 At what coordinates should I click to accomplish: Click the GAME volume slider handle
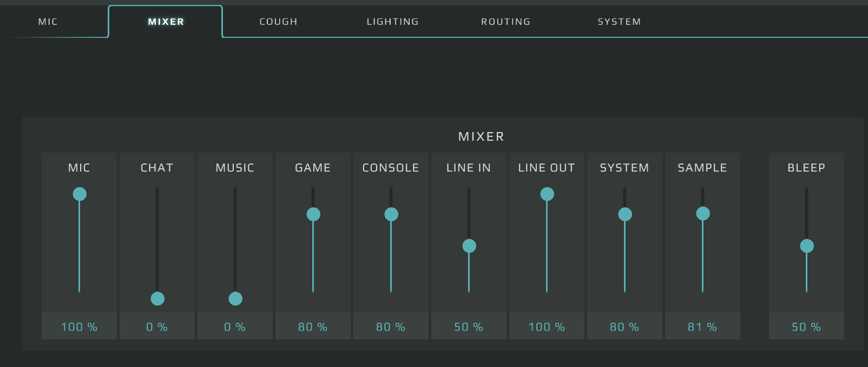coord(313,214)
